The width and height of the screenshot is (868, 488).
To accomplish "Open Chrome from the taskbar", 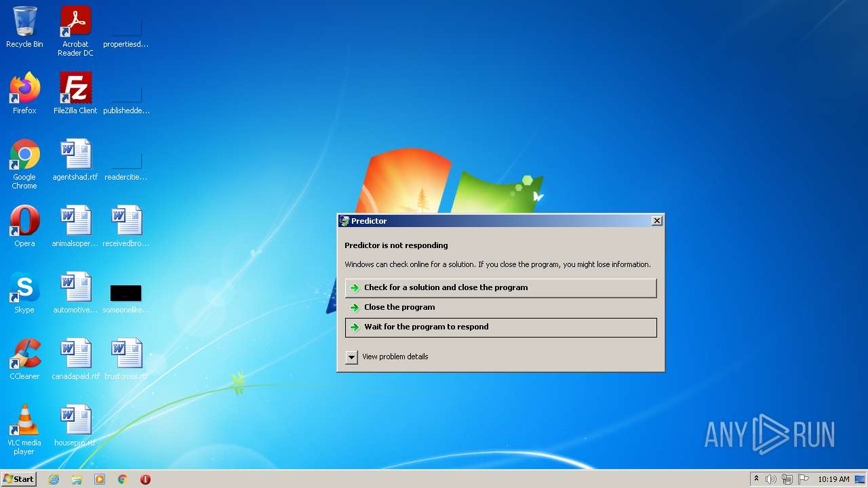I will click(x=123, y=479).
